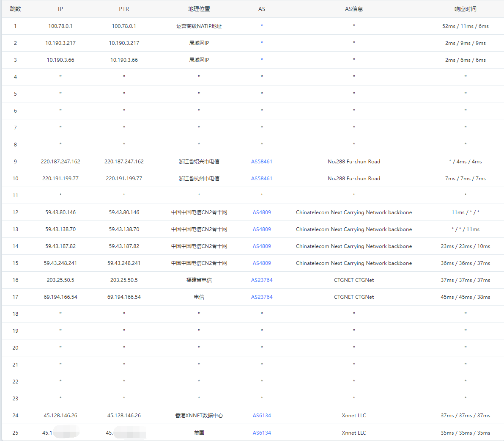This screenshot has height=441, width=504.
Task: Click the 地理位置 column header
Action: (x=199, y=9)
